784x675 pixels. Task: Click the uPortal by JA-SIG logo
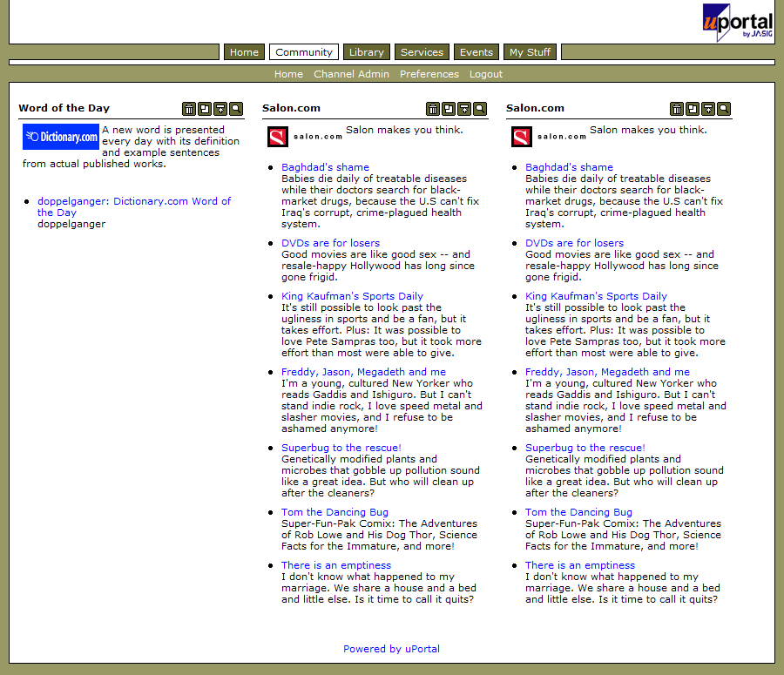pos(738,22)
